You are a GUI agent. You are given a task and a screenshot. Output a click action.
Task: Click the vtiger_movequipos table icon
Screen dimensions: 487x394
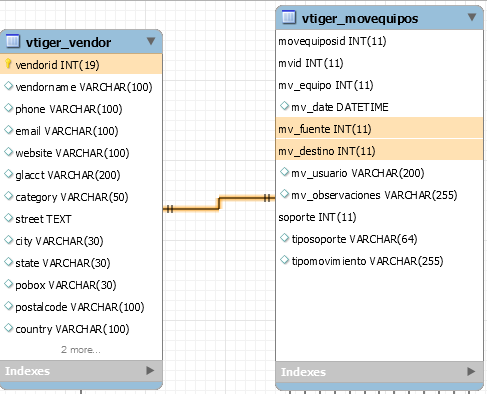click(289, 17)
